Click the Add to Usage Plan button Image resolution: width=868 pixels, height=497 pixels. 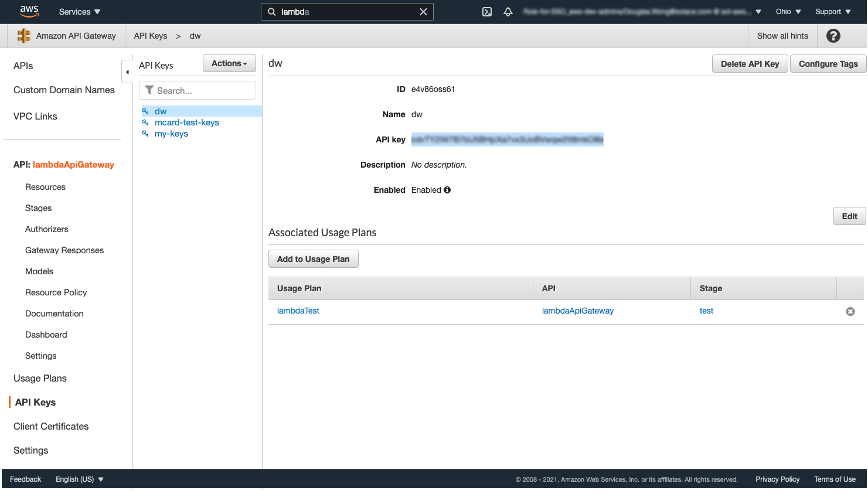tap(313, 259)
